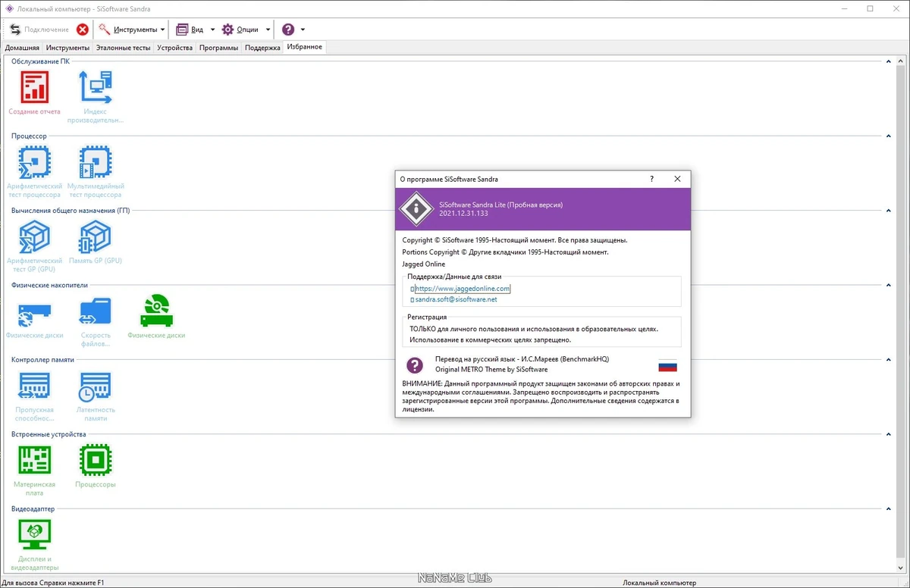Open the Вид toolbar dropdown arrow
The width and height of the screenshot is (910, 588).
click(x=212, y=30)
